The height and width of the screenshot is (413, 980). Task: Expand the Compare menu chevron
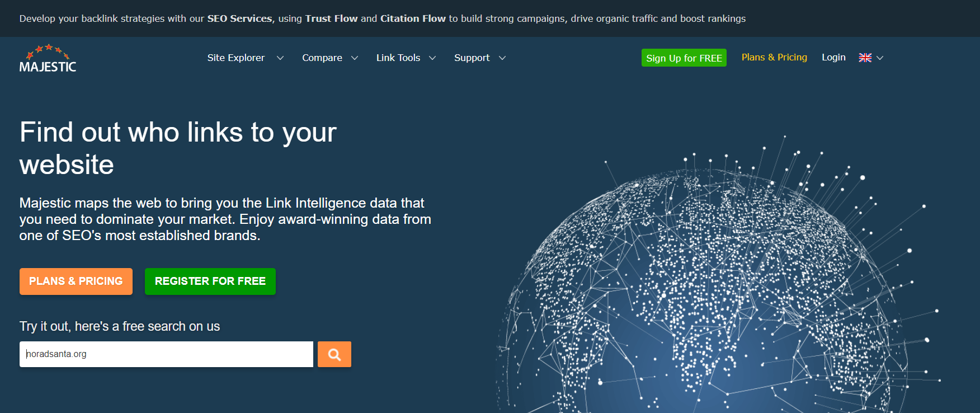355,58
